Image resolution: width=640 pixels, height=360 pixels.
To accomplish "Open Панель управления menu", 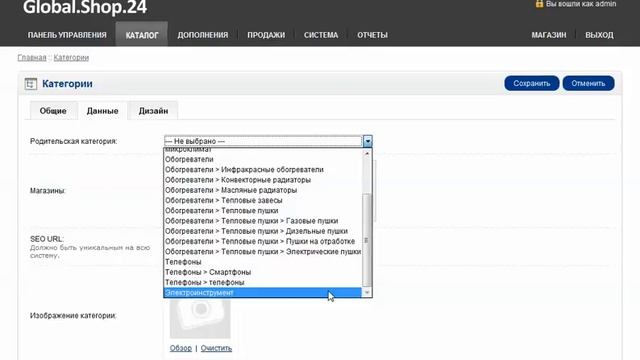I will 67,35.
